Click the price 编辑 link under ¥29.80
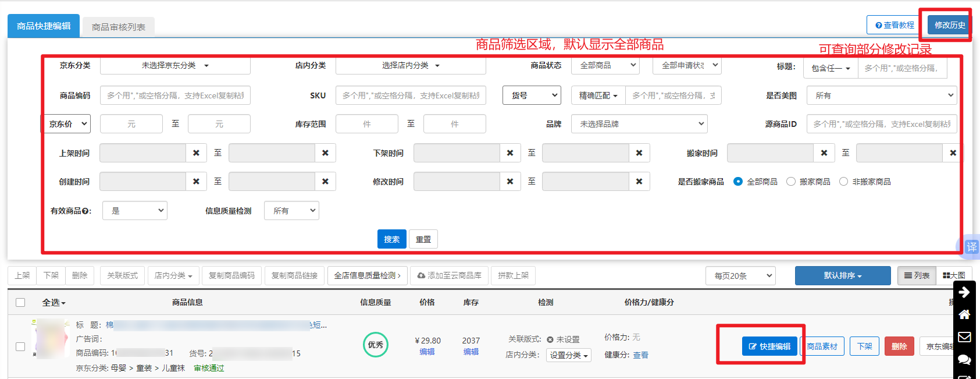This screenshot has height=379, width=980. 427,352
